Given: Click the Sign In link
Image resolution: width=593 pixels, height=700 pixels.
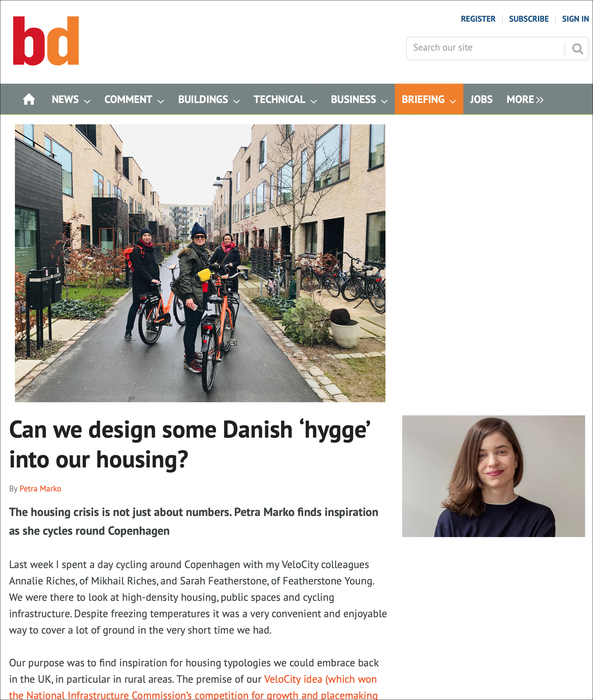Looking at the screenshot, I should point(575,19).
